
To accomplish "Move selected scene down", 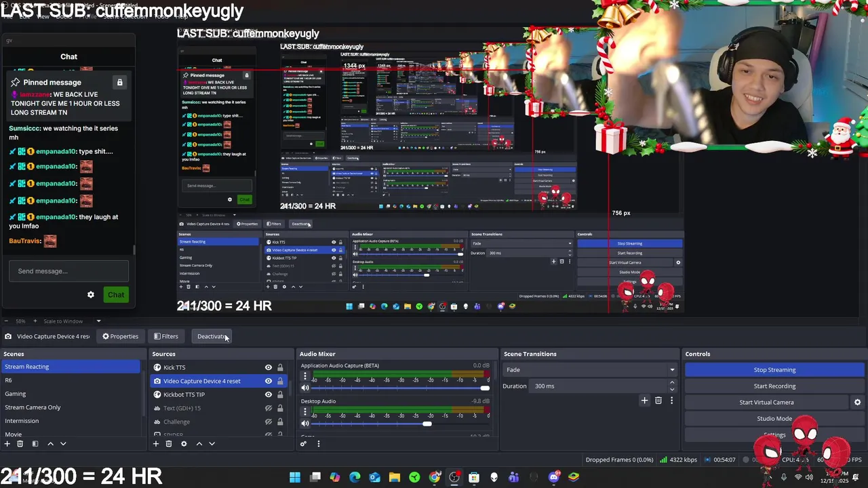I will 63,444.
